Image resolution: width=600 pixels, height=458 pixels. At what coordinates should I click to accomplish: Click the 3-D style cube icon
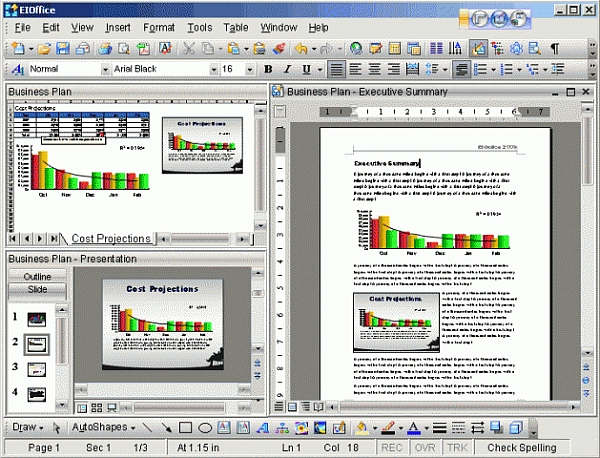click(516, 427)
